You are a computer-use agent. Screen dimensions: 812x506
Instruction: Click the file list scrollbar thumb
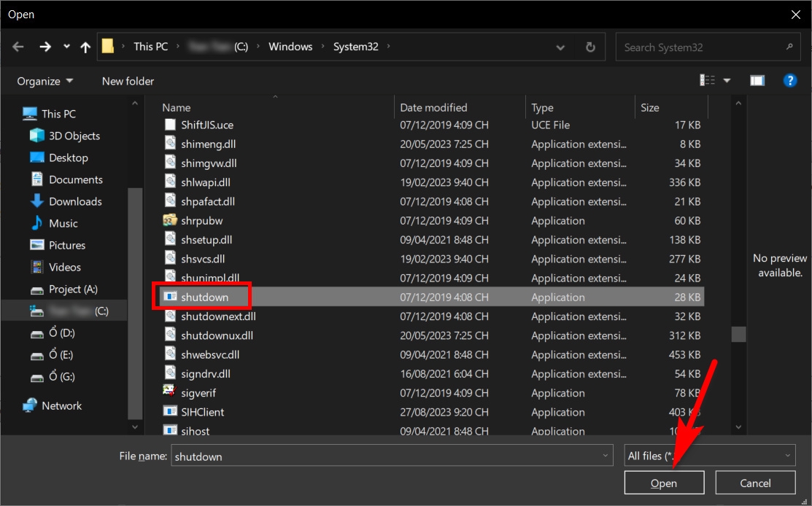coord(738,334)
